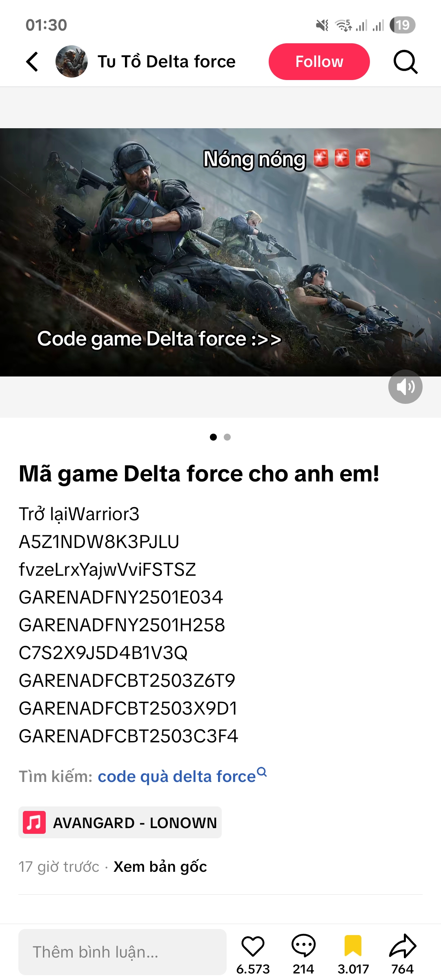The image size is (441, 980).
Task: Open AVANGARD - LONOWN sound page
Action: (120, 822)
